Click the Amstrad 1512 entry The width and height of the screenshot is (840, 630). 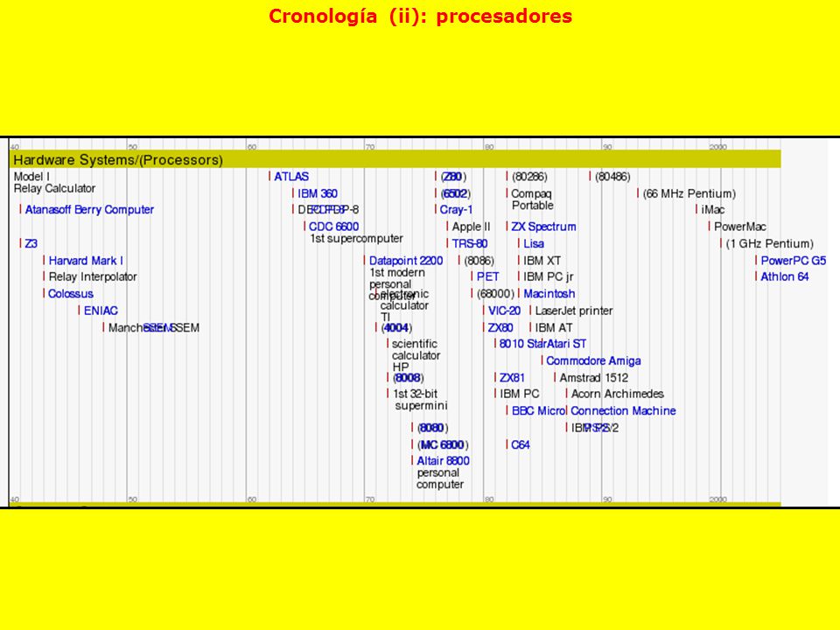[x=593, y=378]
